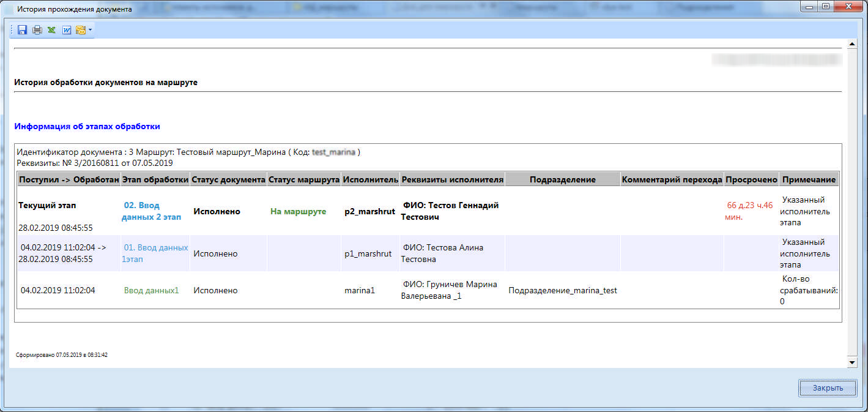Select the overdue value '66 д.23 ч.46 мин.'
This screenshot has width=868, height=412.
[x=749, y=211]
